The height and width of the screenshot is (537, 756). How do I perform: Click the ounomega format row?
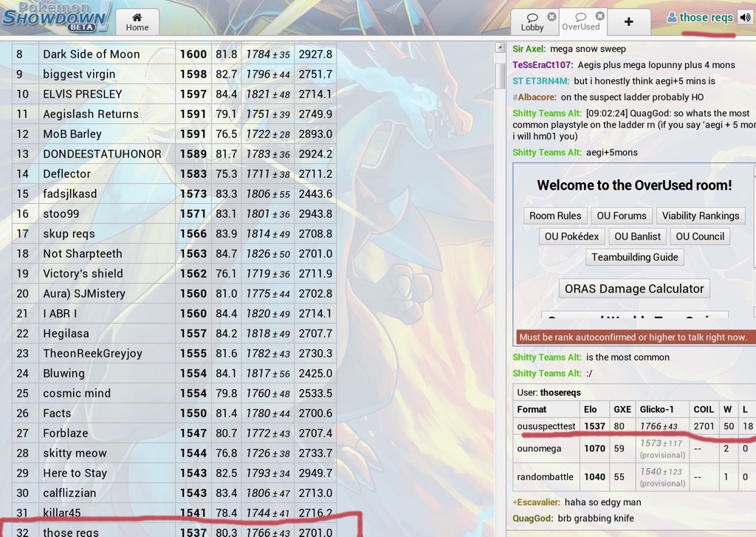[634, 448]
